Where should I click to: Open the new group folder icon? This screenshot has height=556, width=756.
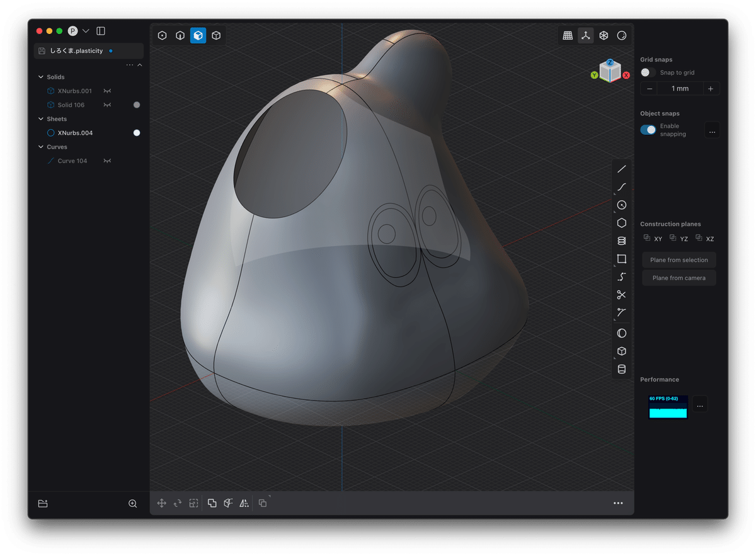point(43,504)
